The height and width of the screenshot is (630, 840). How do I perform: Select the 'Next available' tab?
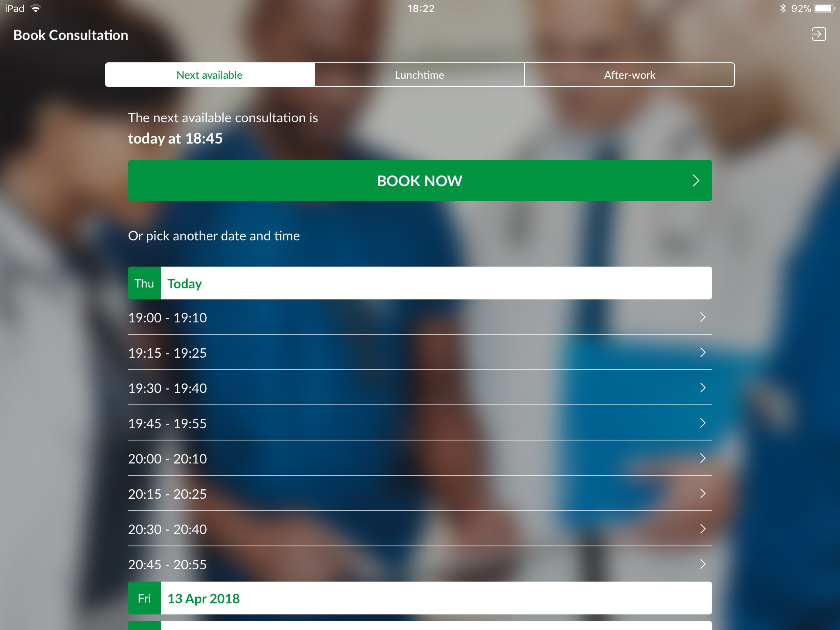click(x=209, y=75)
